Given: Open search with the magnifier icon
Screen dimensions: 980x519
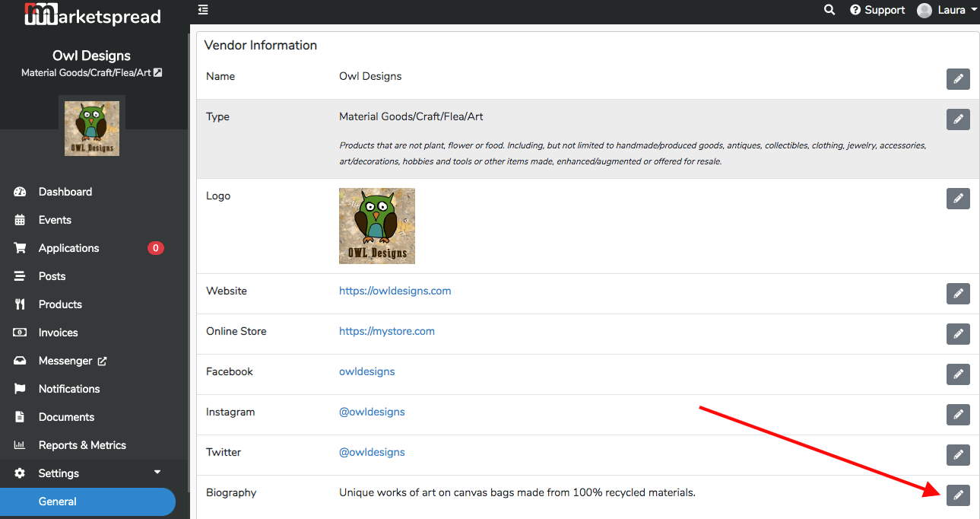Looking at the screenshot, I should pos(829,10).
